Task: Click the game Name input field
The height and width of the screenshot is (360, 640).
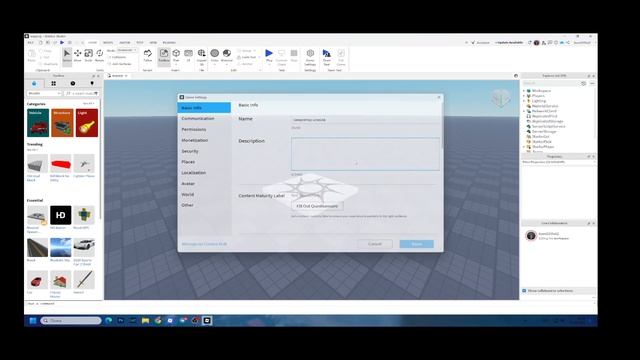Action: 365,120
